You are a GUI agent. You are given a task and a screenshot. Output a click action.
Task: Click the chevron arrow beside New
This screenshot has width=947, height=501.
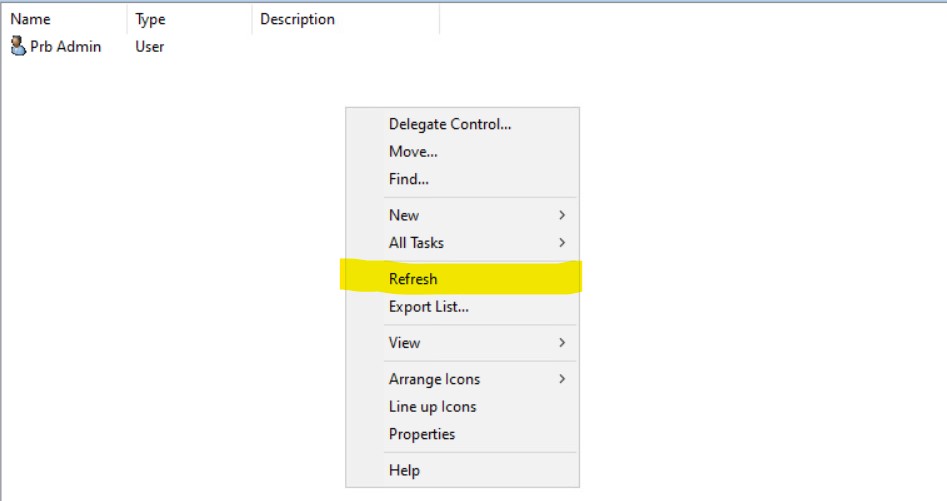(x=562, y=215)
